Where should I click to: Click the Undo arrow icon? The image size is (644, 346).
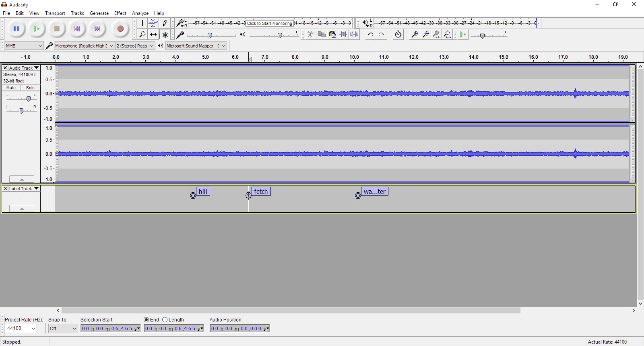pyautogui.click(x=370, y=35)
